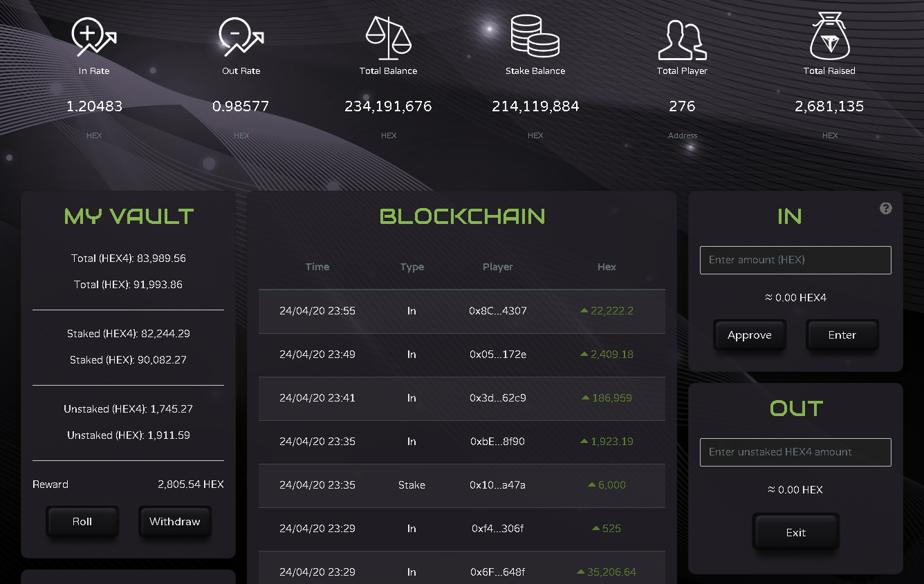Open the help question mark icon

886,208
